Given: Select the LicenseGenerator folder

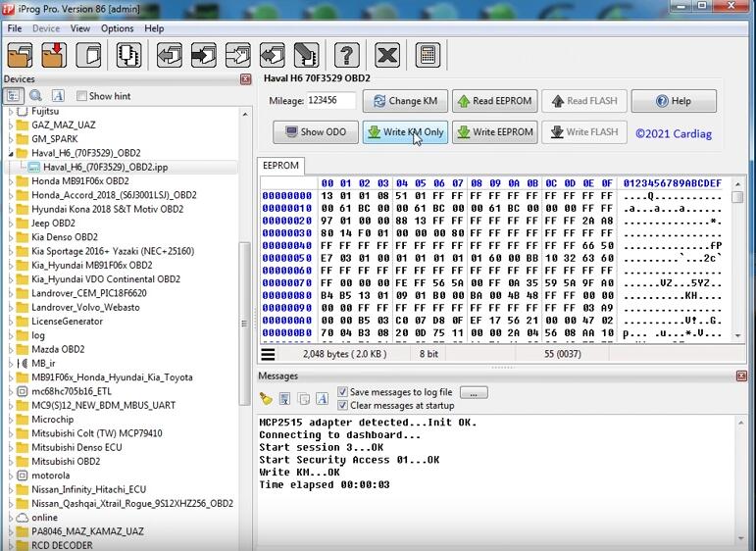Looking at the screenshot, I should tap(67, 321).
